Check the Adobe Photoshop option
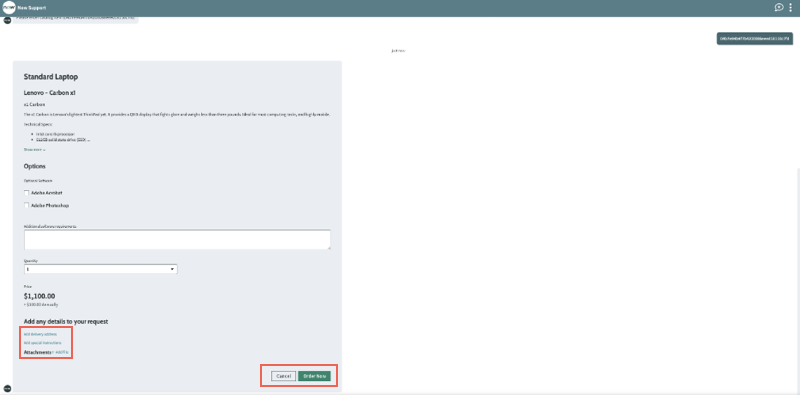 click(27, 205)
